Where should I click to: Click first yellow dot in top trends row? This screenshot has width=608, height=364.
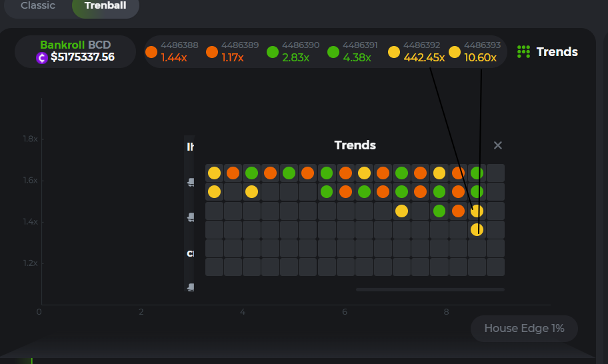coord(214,173)
